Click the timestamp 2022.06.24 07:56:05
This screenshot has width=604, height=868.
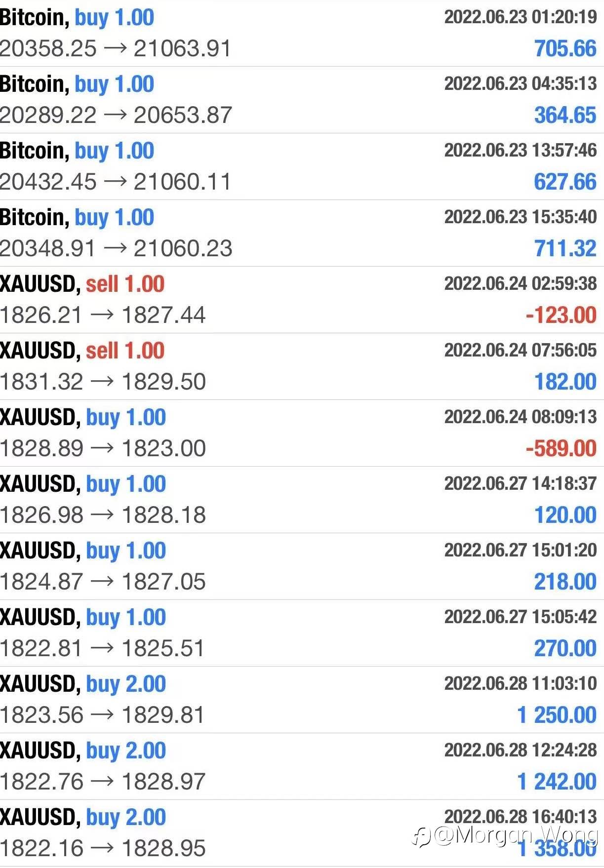520,351
